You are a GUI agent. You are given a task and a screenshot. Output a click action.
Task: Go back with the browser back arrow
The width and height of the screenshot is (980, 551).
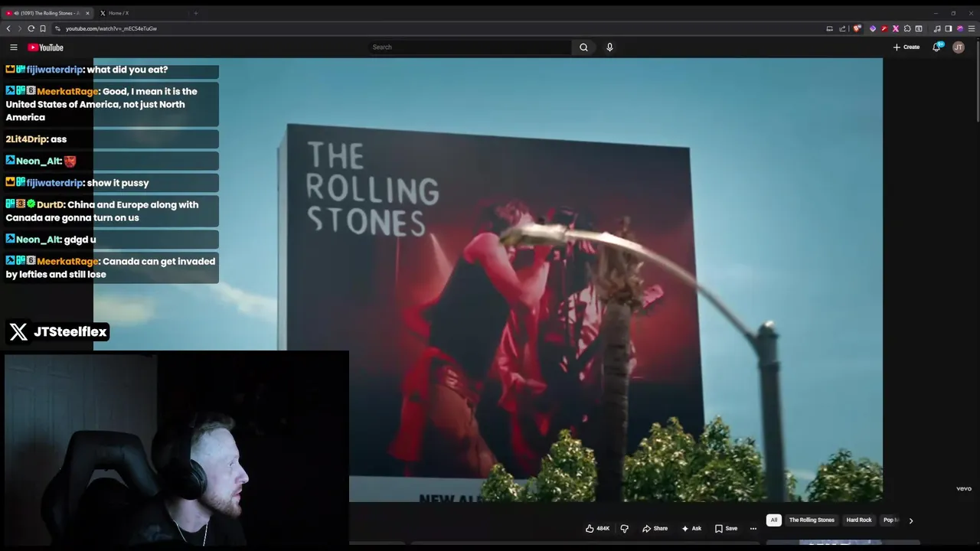pos(8,28)
